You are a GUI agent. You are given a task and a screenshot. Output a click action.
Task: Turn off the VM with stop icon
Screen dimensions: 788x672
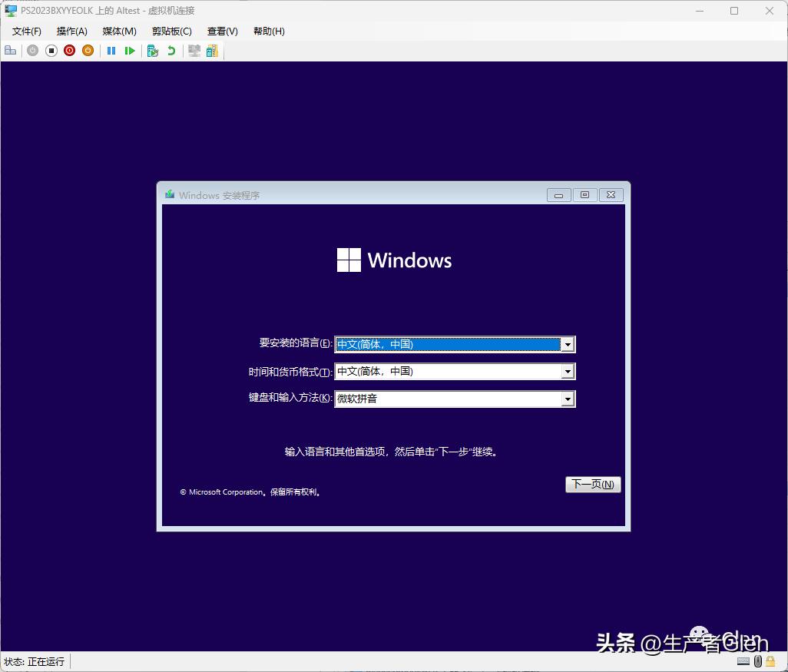(x=51, y=50)
